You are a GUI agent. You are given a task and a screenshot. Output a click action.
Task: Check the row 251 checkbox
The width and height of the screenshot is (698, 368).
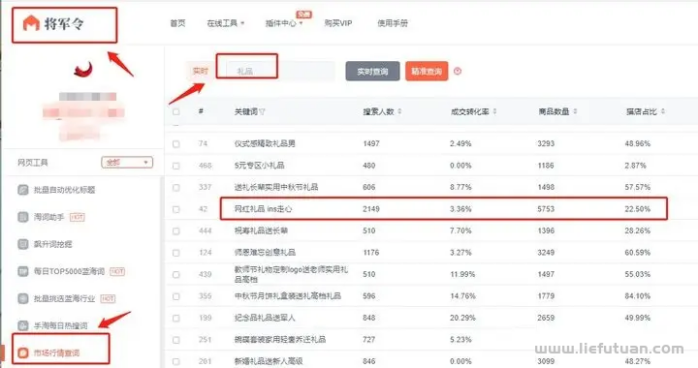tap(176, 340)
